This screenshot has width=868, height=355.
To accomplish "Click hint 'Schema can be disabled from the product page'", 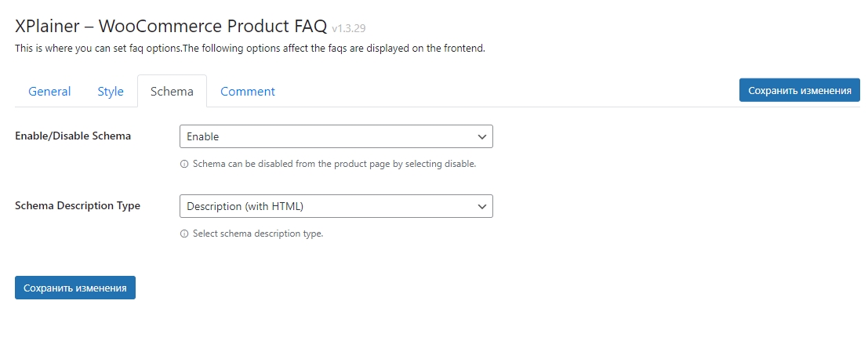I will (334, 165).
